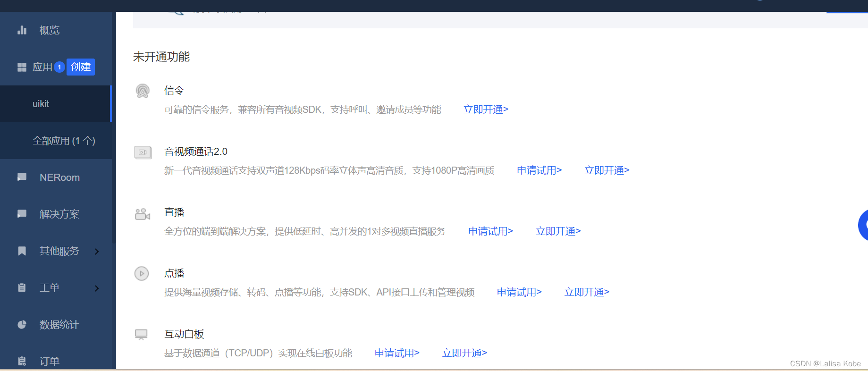868x371 pixels.
Task: Click the 直播 description starting 全方位的端到端
Action: click(304, 231)
